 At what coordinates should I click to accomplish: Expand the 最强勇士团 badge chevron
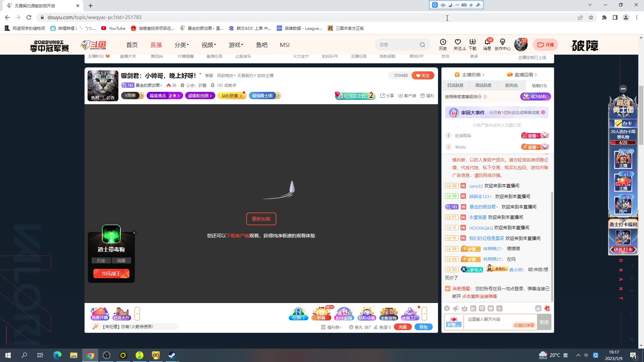coord(278,96)
